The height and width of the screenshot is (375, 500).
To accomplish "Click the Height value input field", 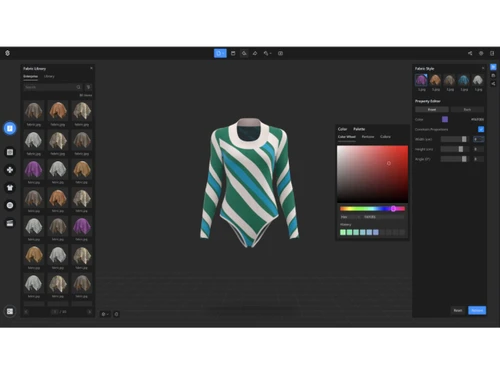I will (x=479, y=149).
